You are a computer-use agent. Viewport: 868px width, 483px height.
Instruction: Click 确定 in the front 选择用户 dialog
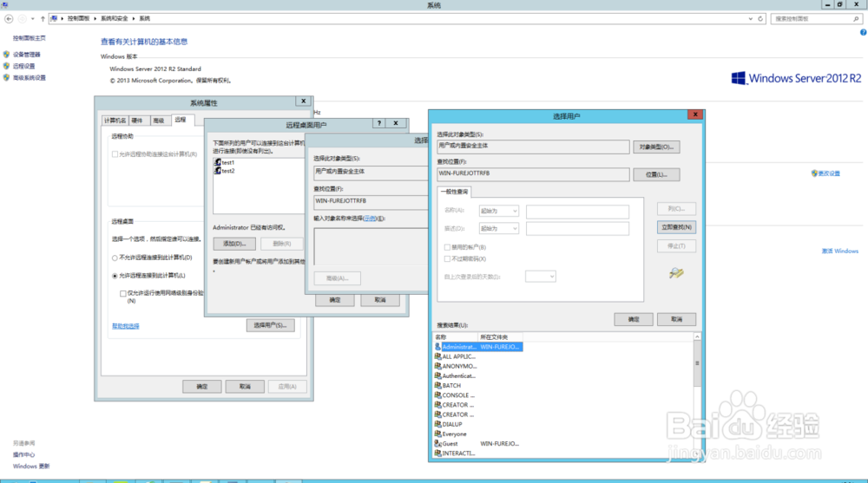634,319
